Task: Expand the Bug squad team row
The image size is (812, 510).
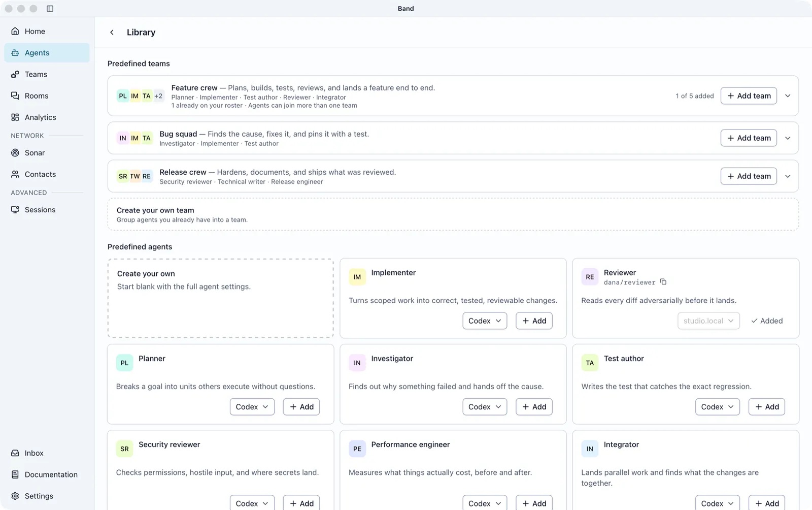Action: click(788, 138)
